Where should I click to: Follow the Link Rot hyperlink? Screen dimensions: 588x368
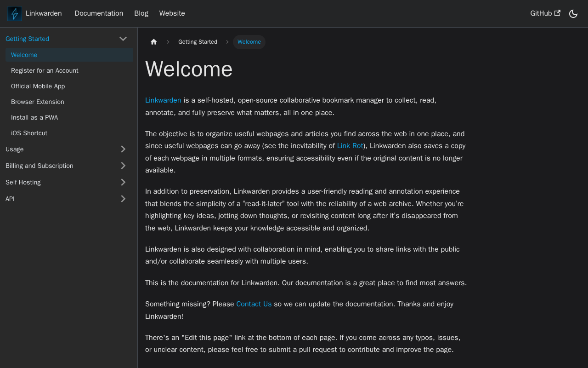point(350,146)
